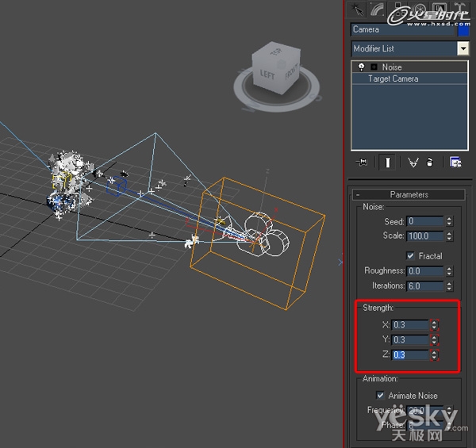Click the Strength X value field

pos(410,325)
